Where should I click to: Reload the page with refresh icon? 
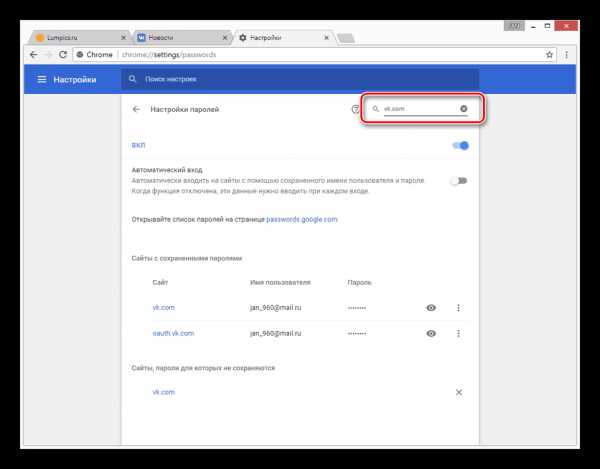pos(63,55)
